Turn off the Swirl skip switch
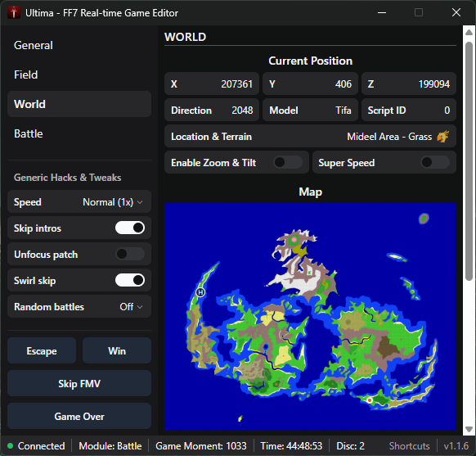 tap(130, 280)
